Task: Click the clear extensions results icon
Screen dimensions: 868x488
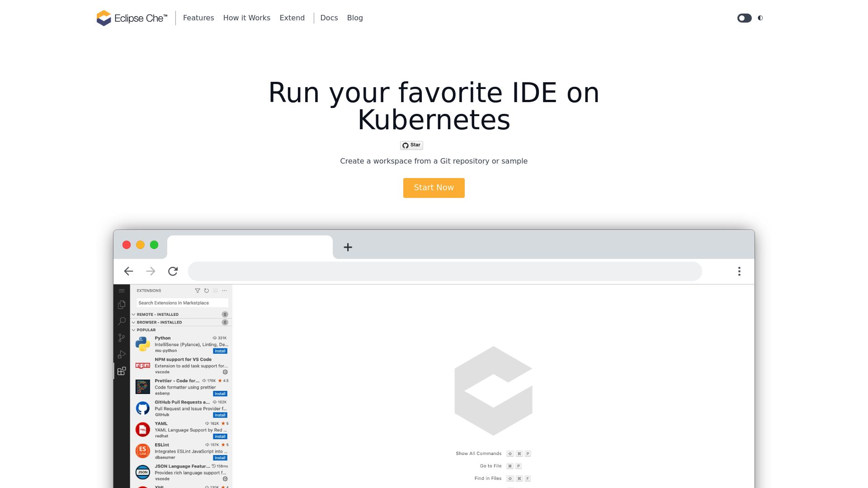Action: pos(216,291)
